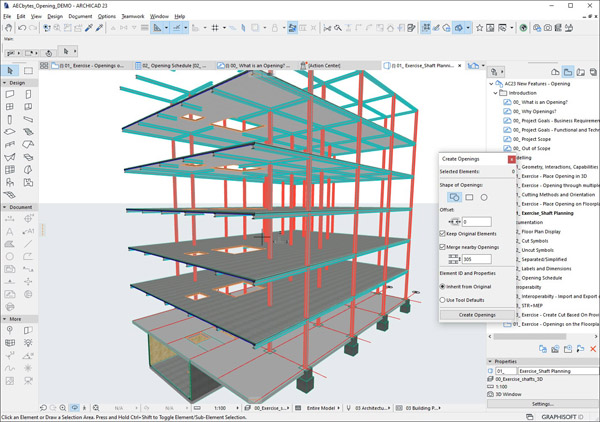Viewport: 600px width, 422px height.
Task: Collapse the Document section of the toolbox
Action: 5,207
